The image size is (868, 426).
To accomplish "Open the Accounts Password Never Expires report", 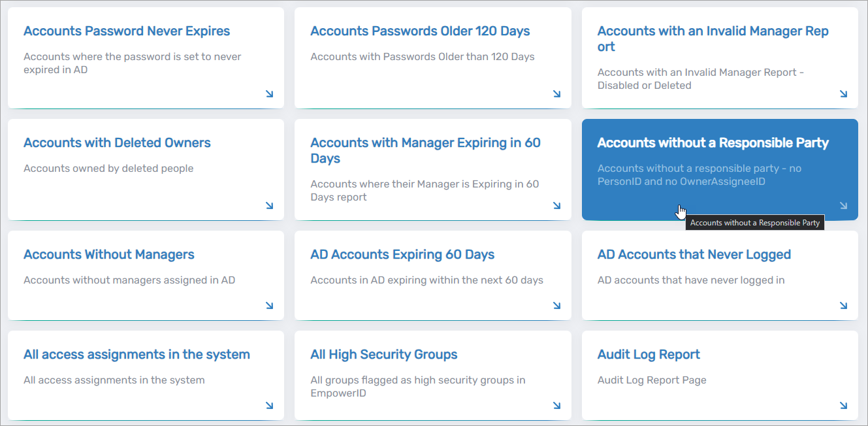I will pyautogui.click(x=126, y=31).
